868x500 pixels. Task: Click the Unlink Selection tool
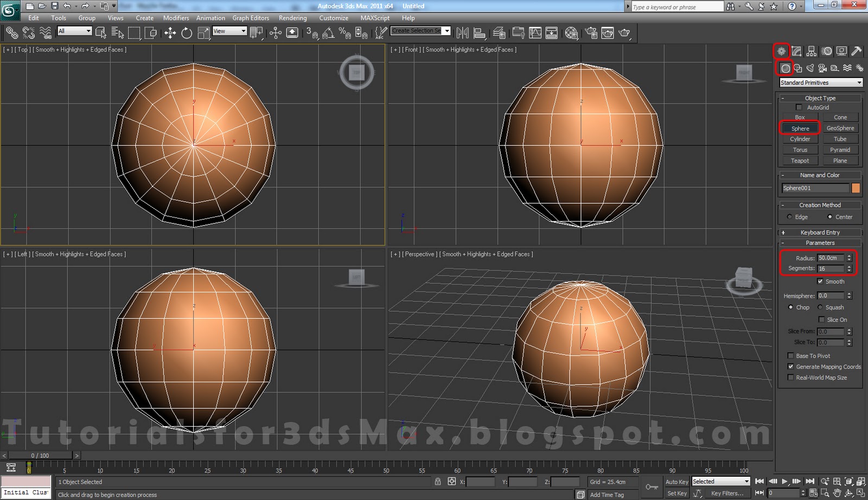point(29,33)
